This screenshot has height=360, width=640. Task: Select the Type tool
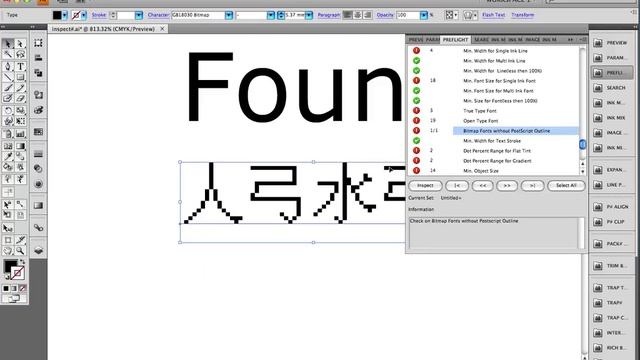coord(20,66)
